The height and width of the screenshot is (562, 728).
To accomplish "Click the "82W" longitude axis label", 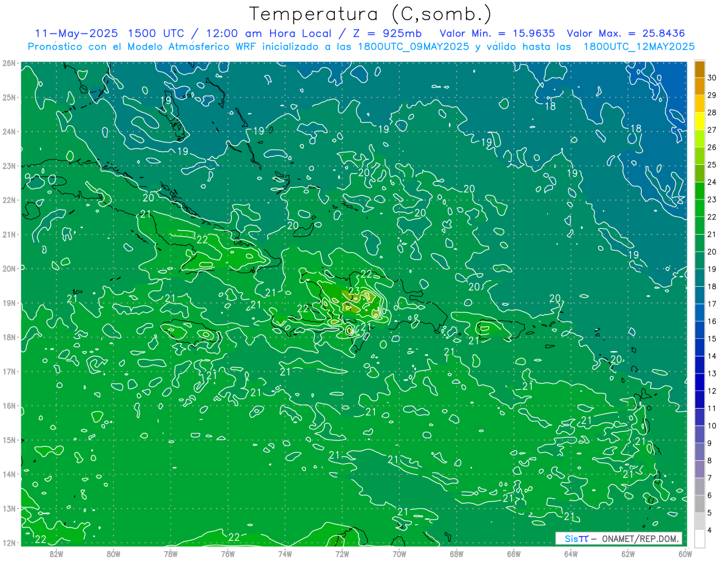I will point(56,553).
